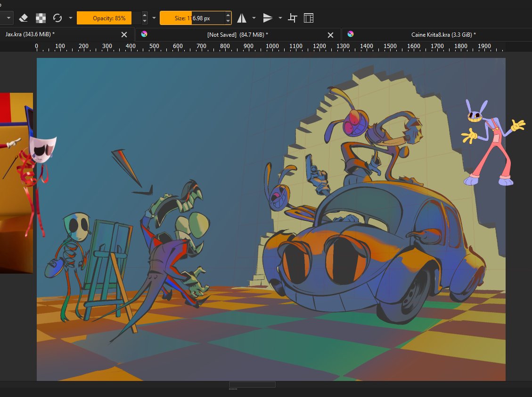Toggle vertical mirror tool

pyautogui.click(x=268, y=18)
